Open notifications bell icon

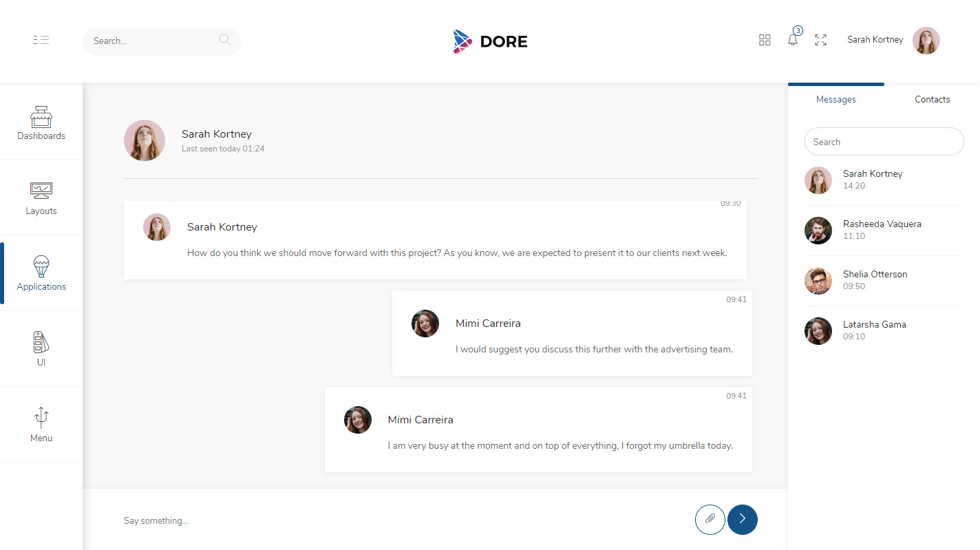tap(793, 40)
